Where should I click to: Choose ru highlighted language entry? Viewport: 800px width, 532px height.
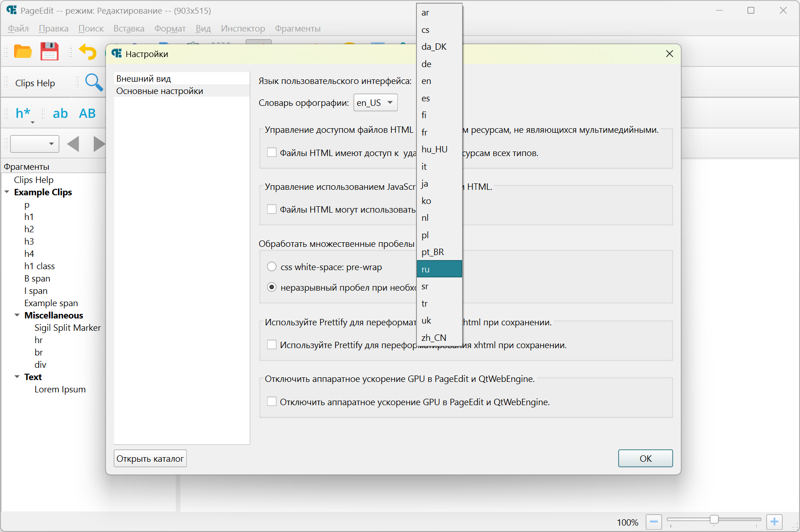[x=439, y=269]
